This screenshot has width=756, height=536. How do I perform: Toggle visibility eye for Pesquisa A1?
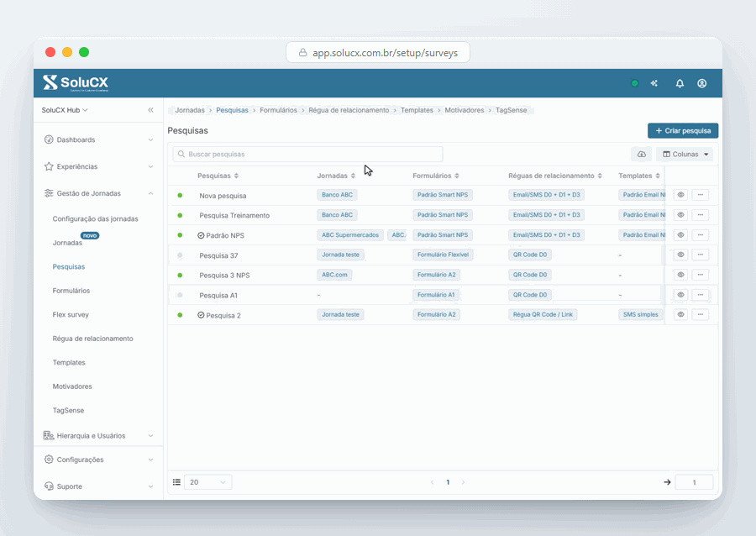click(680, 295)
